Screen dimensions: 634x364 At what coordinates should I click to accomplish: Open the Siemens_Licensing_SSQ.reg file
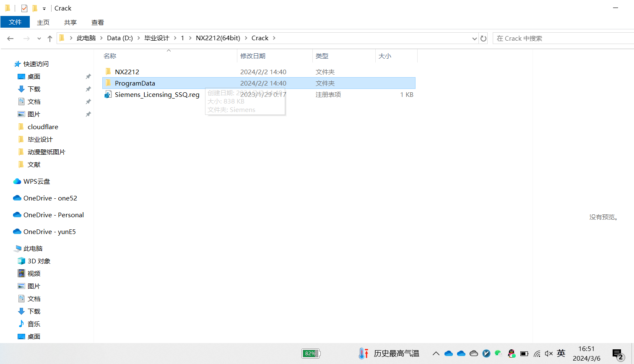pos(157,95)
